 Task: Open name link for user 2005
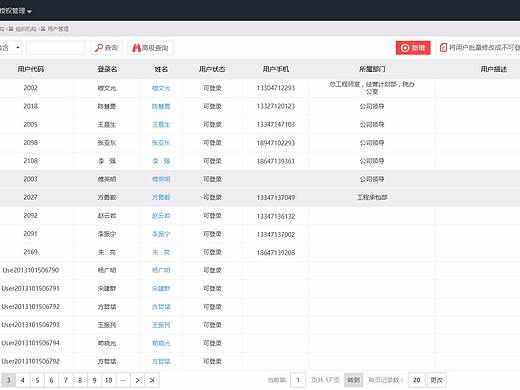pos(161,125)
